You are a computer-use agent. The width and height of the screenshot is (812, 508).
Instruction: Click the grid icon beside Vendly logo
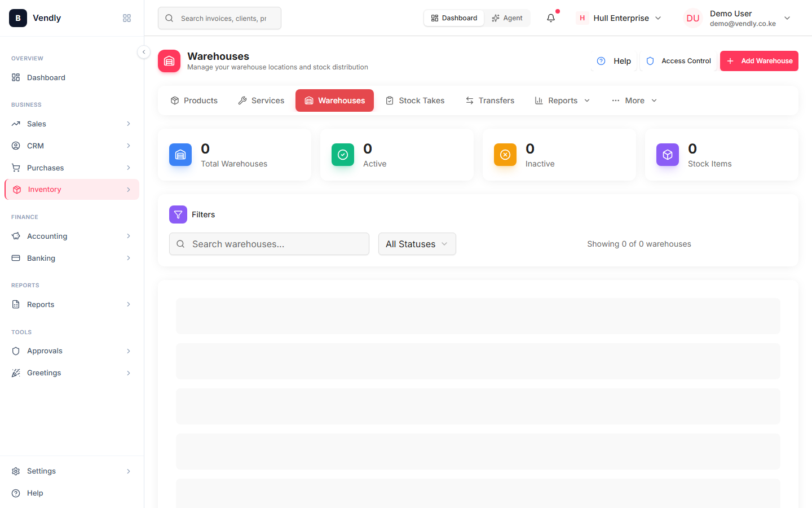pyautogui.click(x=127, y=18)
